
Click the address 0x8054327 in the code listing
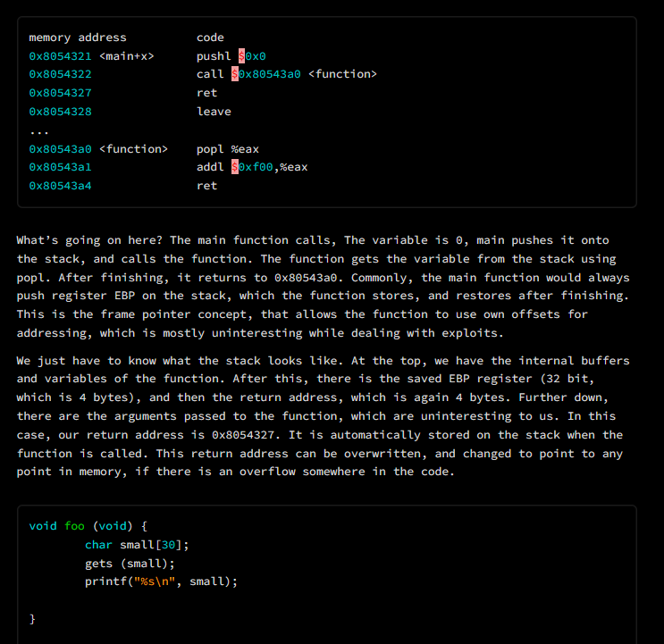60,93
